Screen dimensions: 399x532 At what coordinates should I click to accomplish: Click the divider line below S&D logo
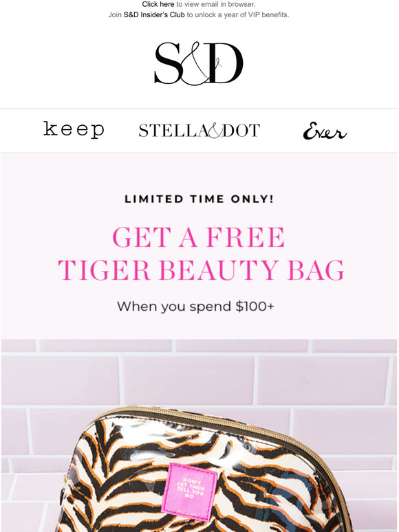coord(199,109)
